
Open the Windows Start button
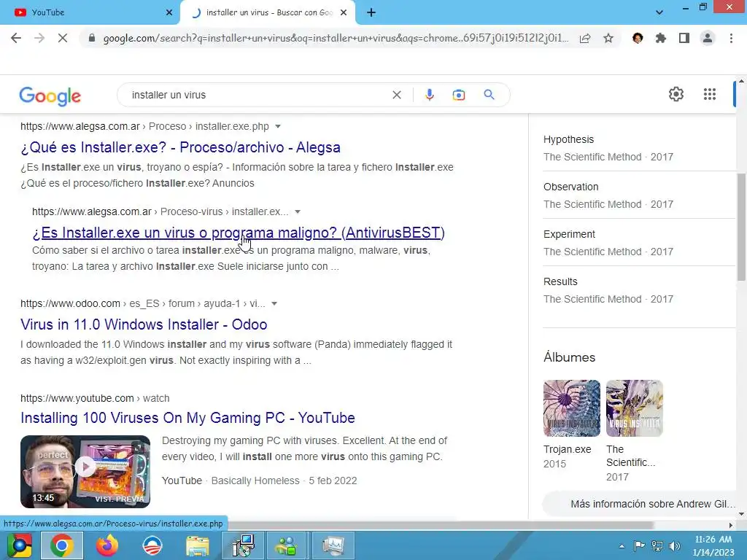coord(19,545)
